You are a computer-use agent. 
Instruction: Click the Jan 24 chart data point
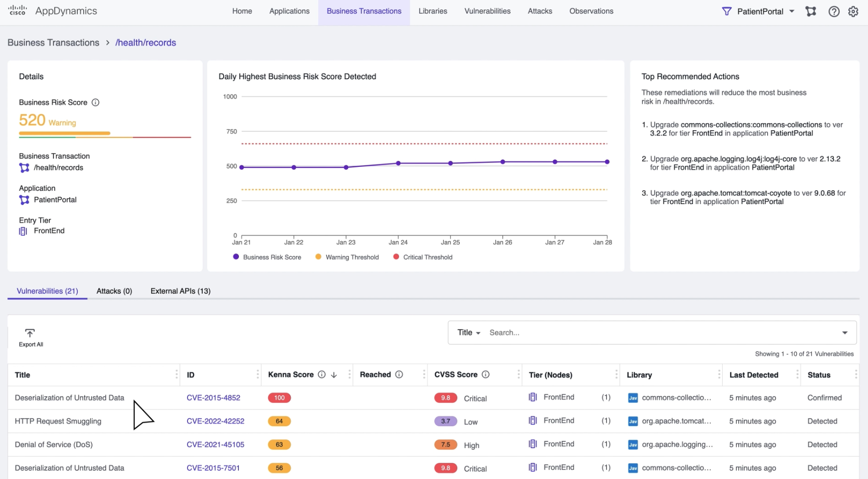coord(398,163)
